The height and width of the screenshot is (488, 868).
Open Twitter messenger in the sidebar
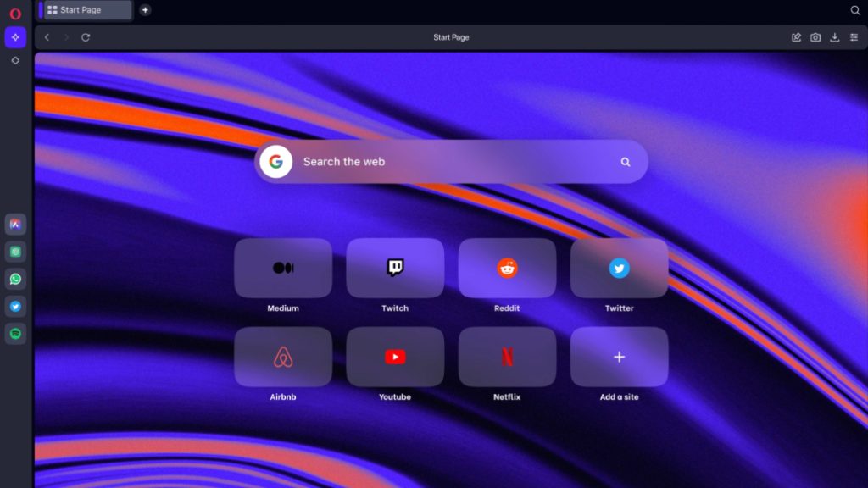click(15, 307)
